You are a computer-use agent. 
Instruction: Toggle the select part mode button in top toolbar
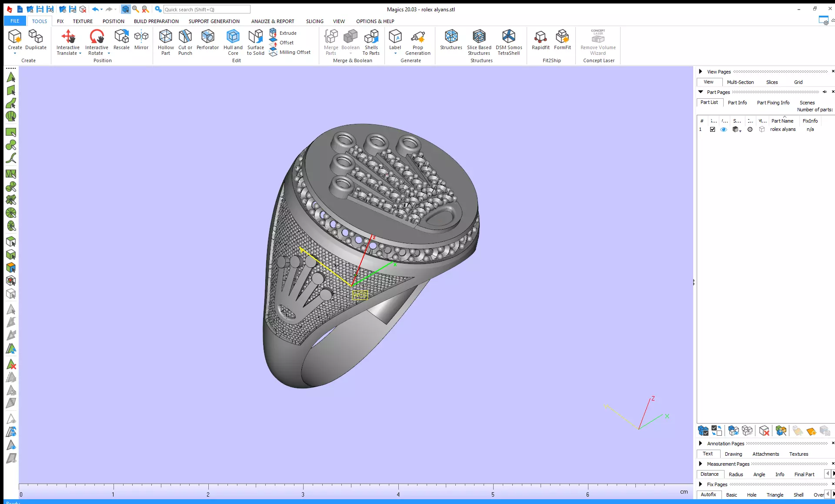[126, 9]
